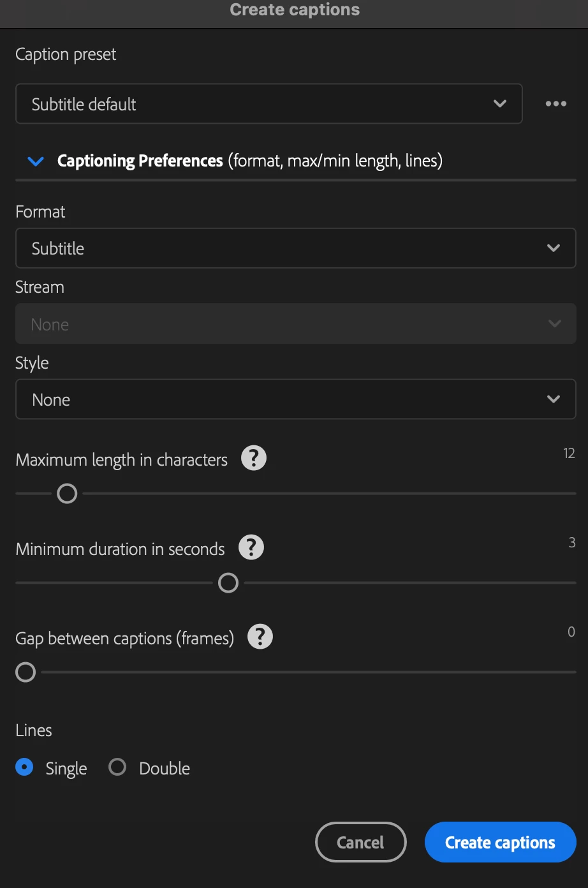Click the Double label text under Lines
This screenshot has width=588, height=888.
pos(165,768)
